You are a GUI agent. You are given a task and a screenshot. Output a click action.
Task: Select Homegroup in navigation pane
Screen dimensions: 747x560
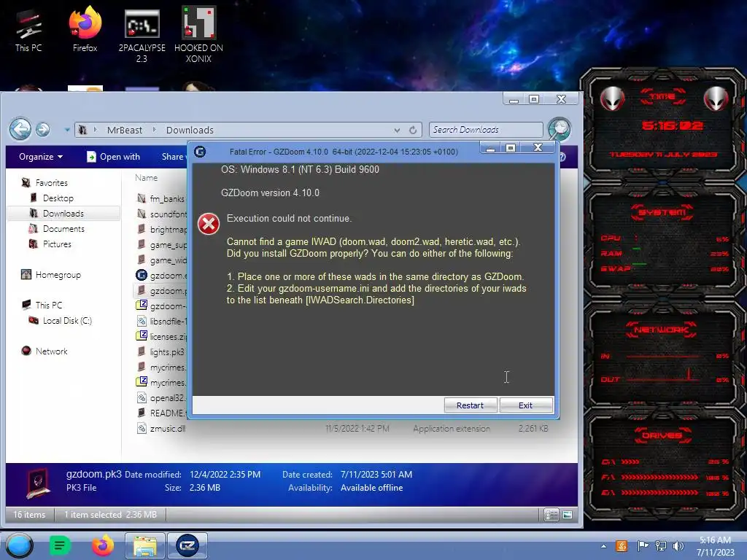tap(58, 275)
